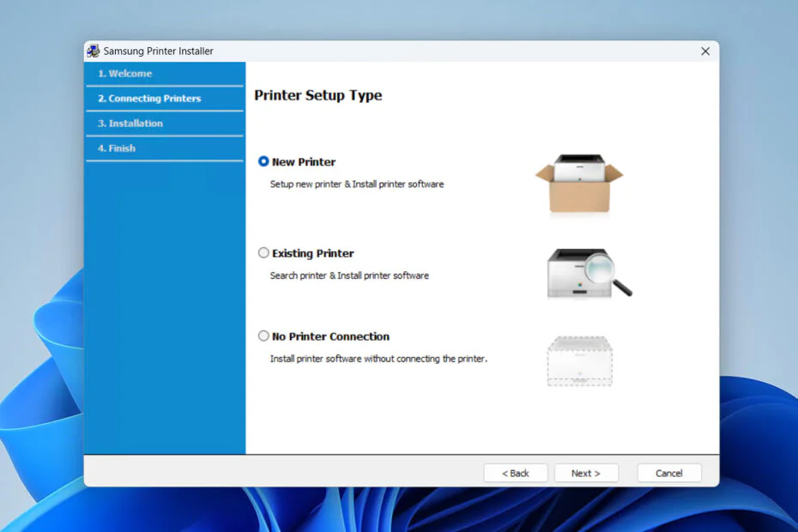Click the boxed new printer image
Screen dimensions: 798x532
(x=579, y=184)
